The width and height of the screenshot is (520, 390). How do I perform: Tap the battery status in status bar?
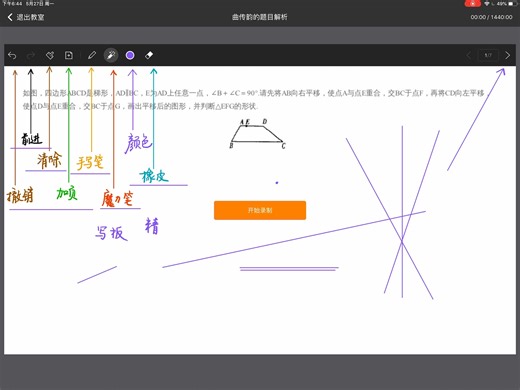tap(506, 3)
